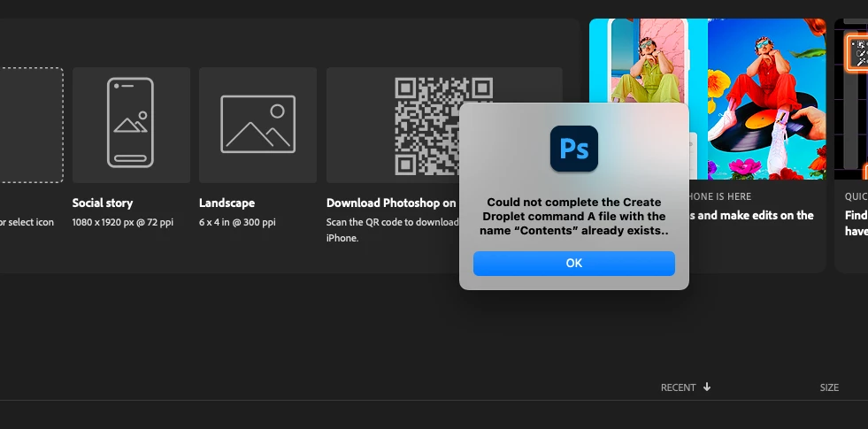Select the Social story phone preset icon
Image resolution: width=868 pixels, height=429 pixels.
tap(131, 122)
